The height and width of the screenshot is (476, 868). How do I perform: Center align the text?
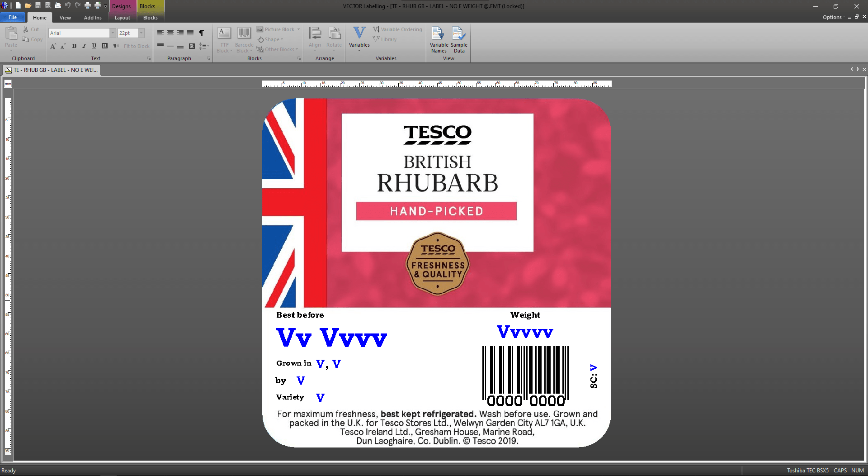coord(170,33)
